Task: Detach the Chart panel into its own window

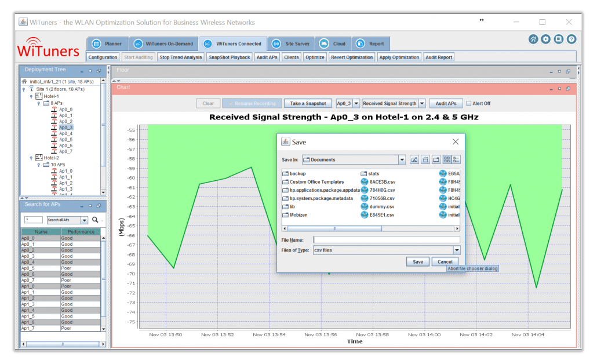Action: click(568, 88)
